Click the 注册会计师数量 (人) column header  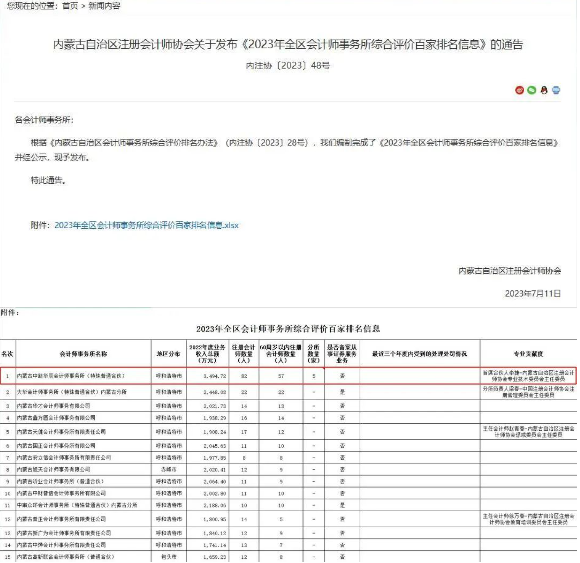point(243,354)
